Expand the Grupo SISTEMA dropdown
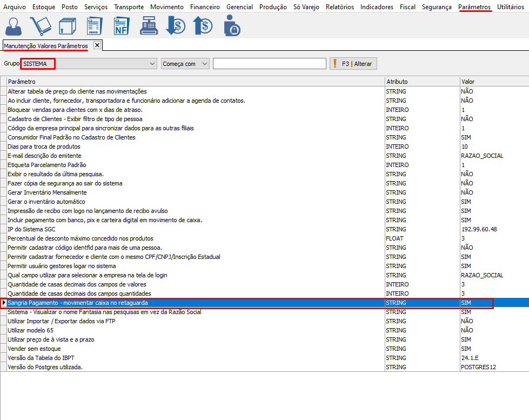Image resolution: width=529 pixels, height=420 pixels. (x=152, y=64)
